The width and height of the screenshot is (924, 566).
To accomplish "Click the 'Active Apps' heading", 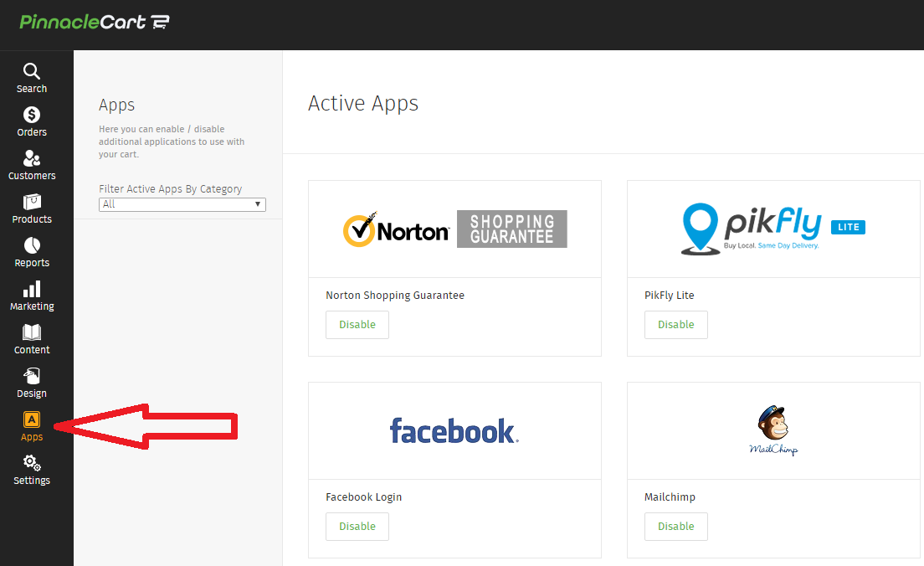I will (363, 104).
